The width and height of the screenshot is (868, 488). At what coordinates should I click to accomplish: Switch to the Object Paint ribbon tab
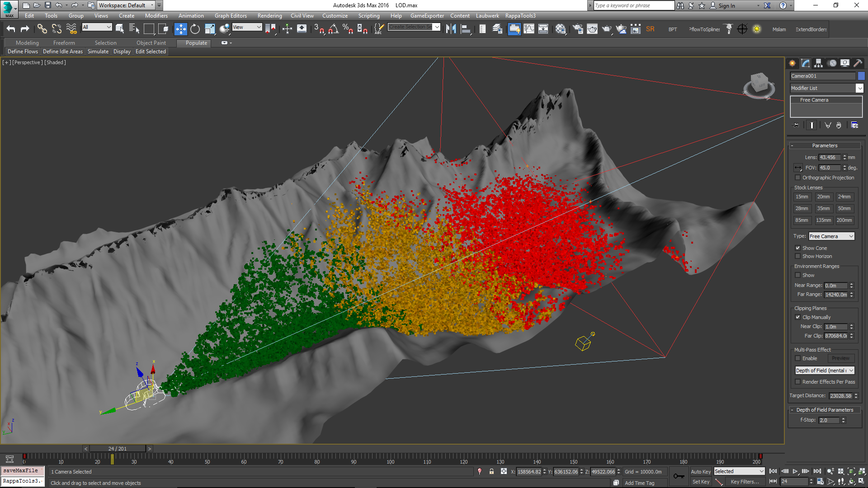click(x=151, y=43)
